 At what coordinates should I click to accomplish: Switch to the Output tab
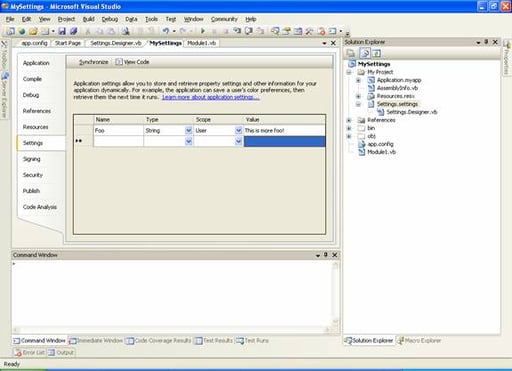click(x=61, y=353)
